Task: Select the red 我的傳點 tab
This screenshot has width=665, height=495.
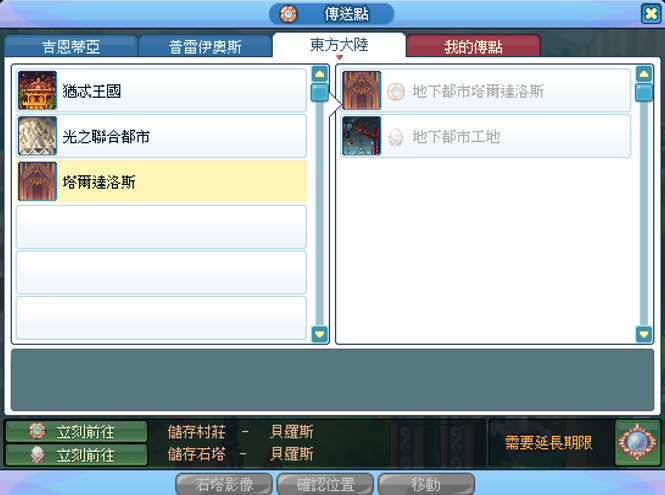Action: click(473, 46)
